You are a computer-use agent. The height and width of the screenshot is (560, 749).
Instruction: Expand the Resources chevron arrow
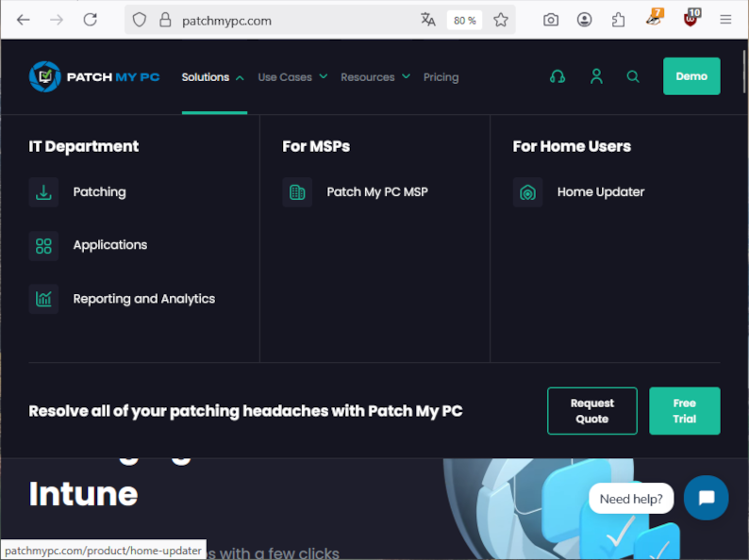pyautogui.click(x=406, y=76)
